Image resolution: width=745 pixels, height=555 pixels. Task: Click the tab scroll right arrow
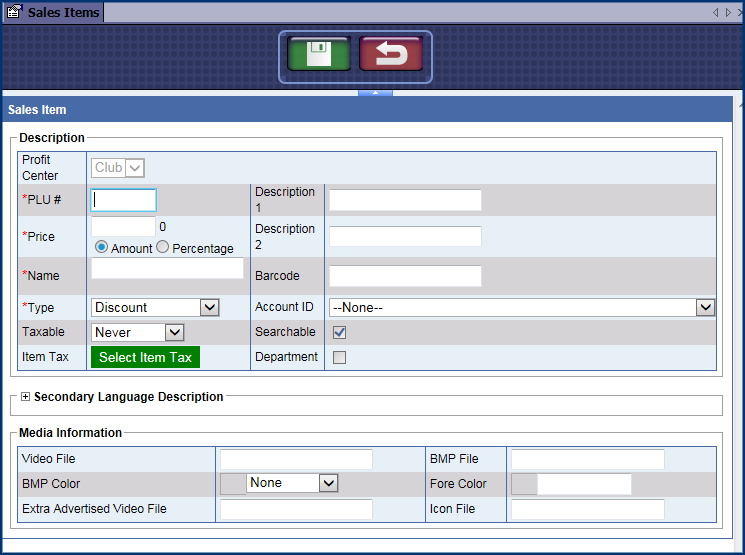727,12
